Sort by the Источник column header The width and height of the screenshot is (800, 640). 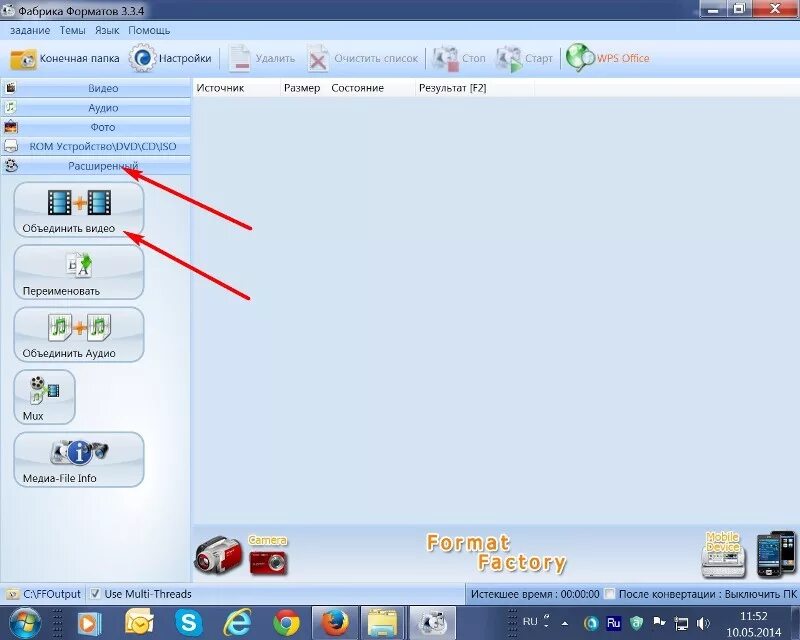click(x=237, y=88)
